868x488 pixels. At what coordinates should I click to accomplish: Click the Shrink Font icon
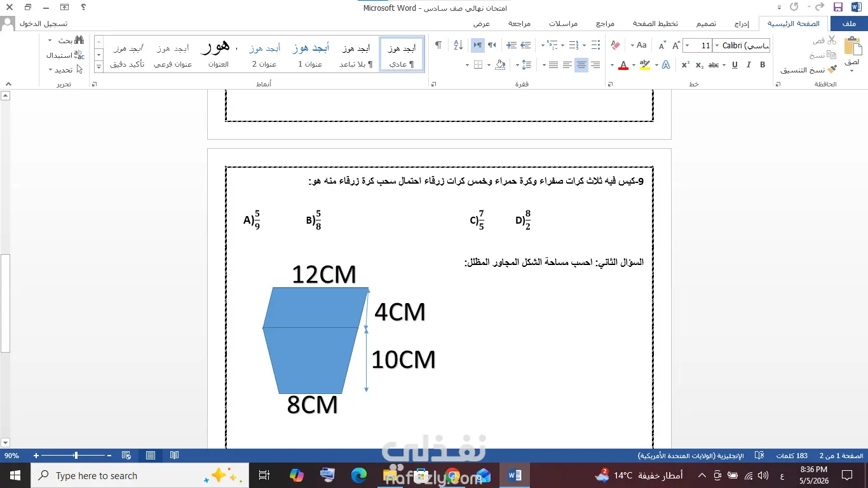661,46
